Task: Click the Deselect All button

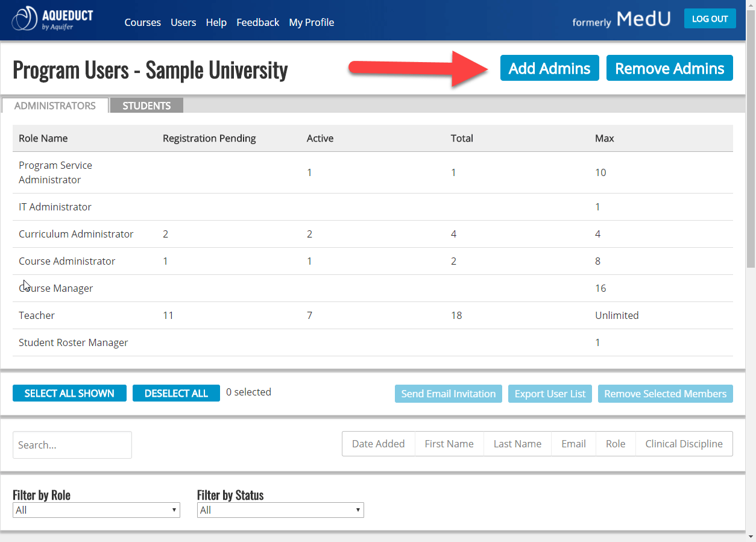Action: pyautogui.click(x=176, y=393)
